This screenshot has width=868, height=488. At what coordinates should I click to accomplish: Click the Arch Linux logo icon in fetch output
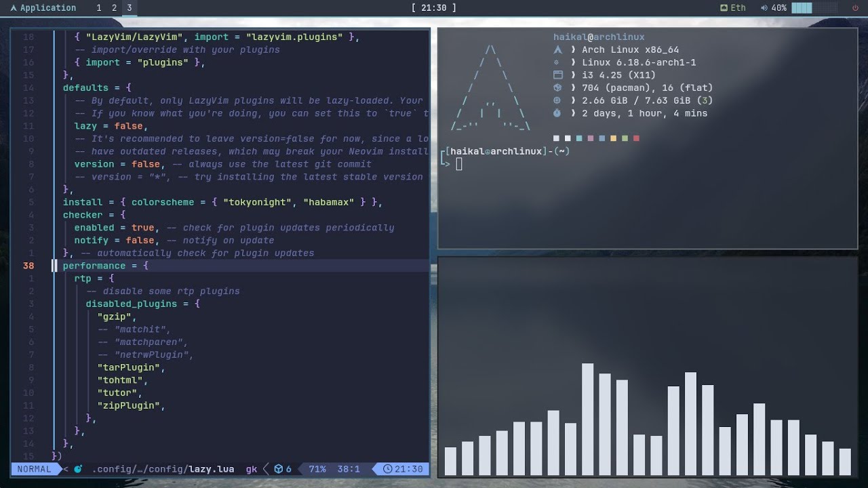click(x=557, y=49)
